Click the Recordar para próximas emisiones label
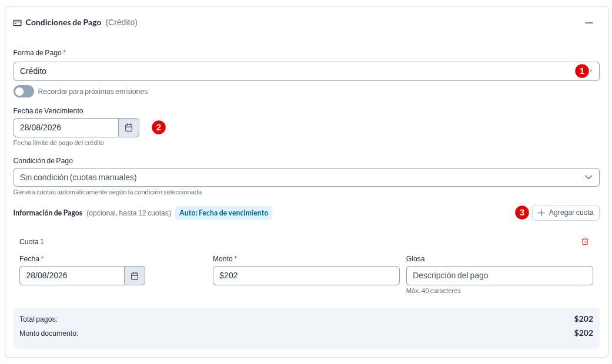This screenshot has width=612, height=364. click(x=93, y=92)
